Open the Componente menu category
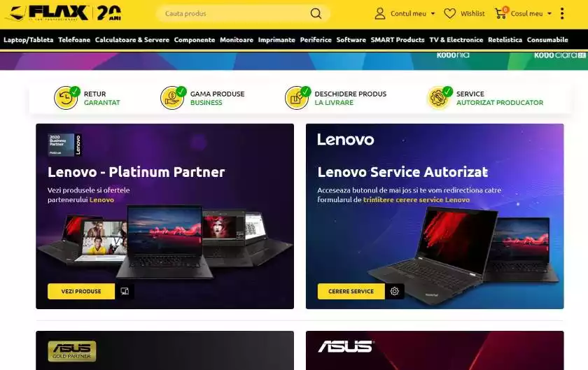Viewport: 588px width, 370px height. (x=195, y=40)
